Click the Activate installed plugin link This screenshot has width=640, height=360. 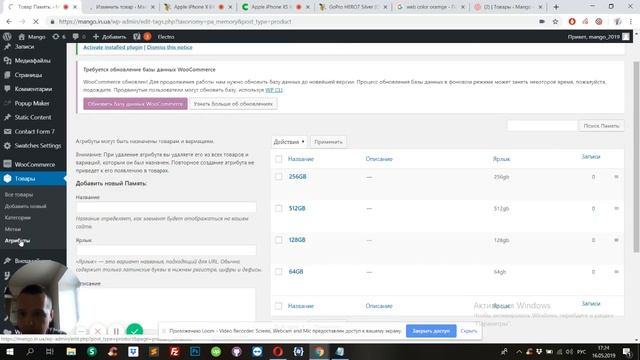(x=113, y=47)
